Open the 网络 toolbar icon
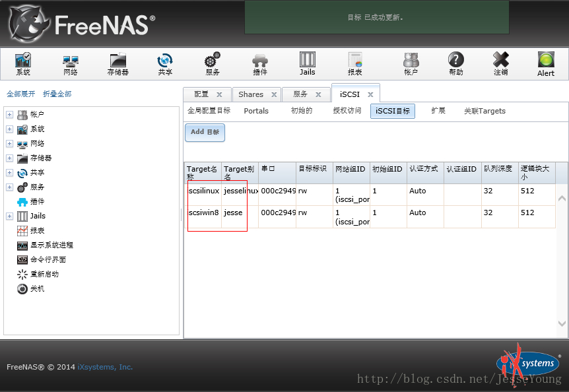 click(71, 64)
